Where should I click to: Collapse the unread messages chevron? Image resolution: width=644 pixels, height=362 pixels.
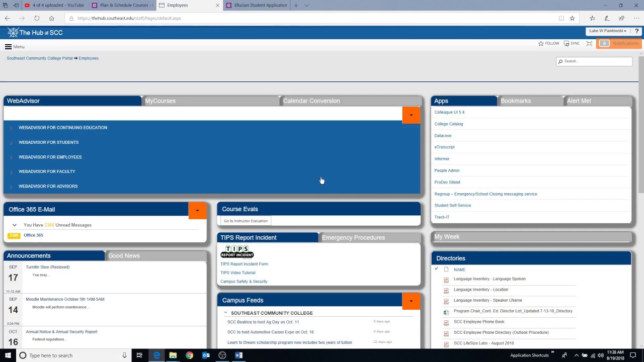point(15,225)
